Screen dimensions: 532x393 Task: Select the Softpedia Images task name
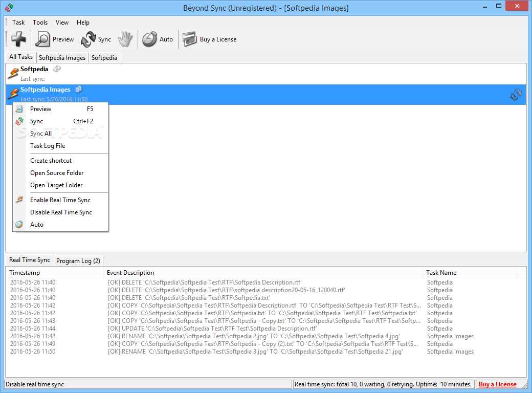(45, 90)
